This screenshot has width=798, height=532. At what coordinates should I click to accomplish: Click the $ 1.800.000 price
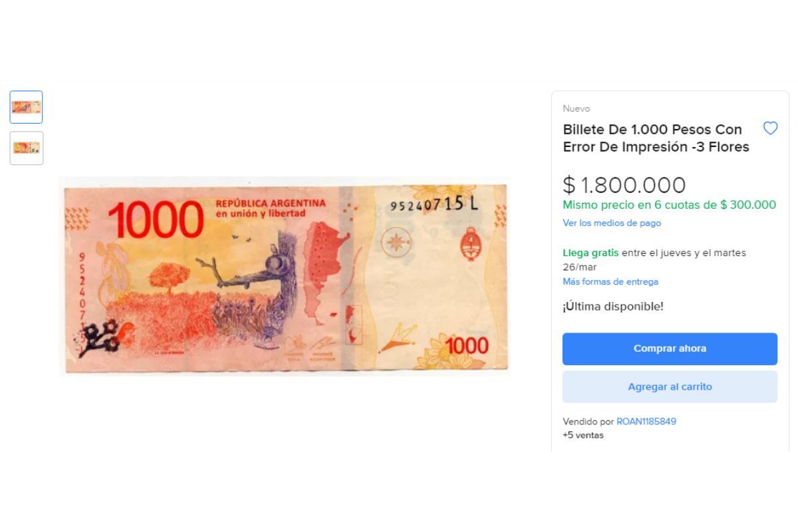click(624, 185)
